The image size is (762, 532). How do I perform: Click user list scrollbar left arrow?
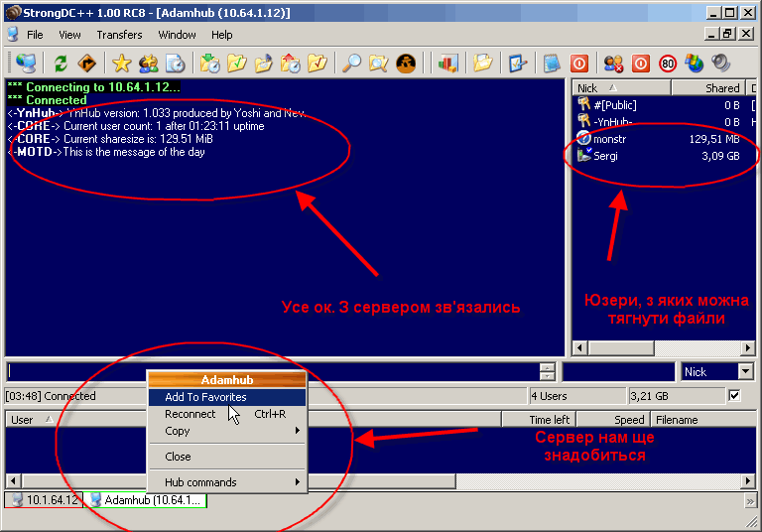579,348
